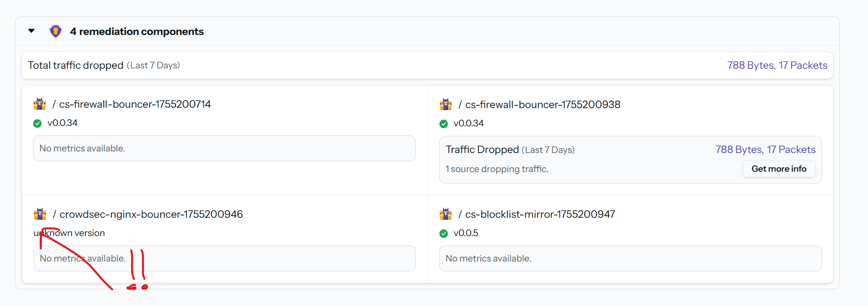Click '1 source dropping traffic.' text
868x306 pixels.
coord(497,169)
